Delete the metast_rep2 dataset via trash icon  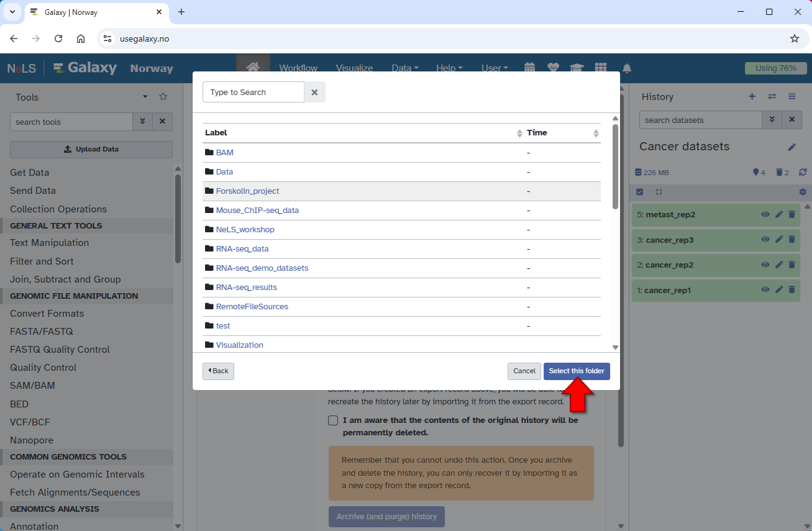(791, 215)
